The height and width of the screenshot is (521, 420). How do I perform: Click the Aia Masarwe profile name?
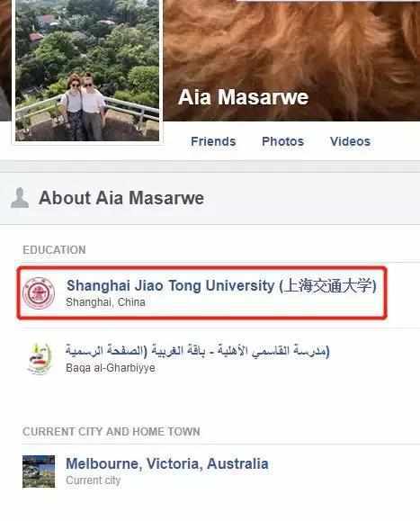(x=244, y=97)
